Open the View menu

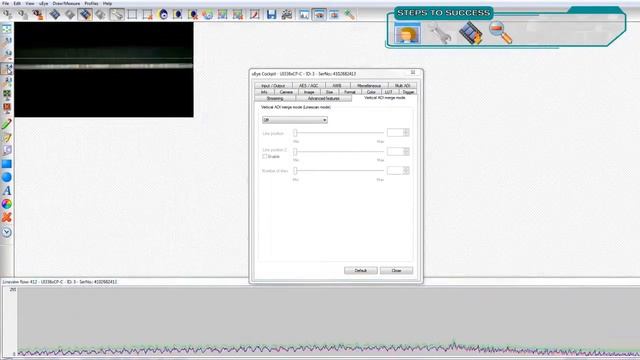[30, 3]
